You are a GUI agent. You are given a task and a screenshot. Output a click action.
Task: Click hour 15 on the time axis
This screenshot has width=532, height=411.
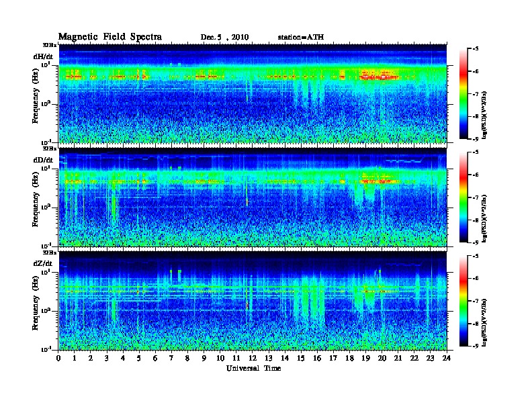[x=301, y=358]
